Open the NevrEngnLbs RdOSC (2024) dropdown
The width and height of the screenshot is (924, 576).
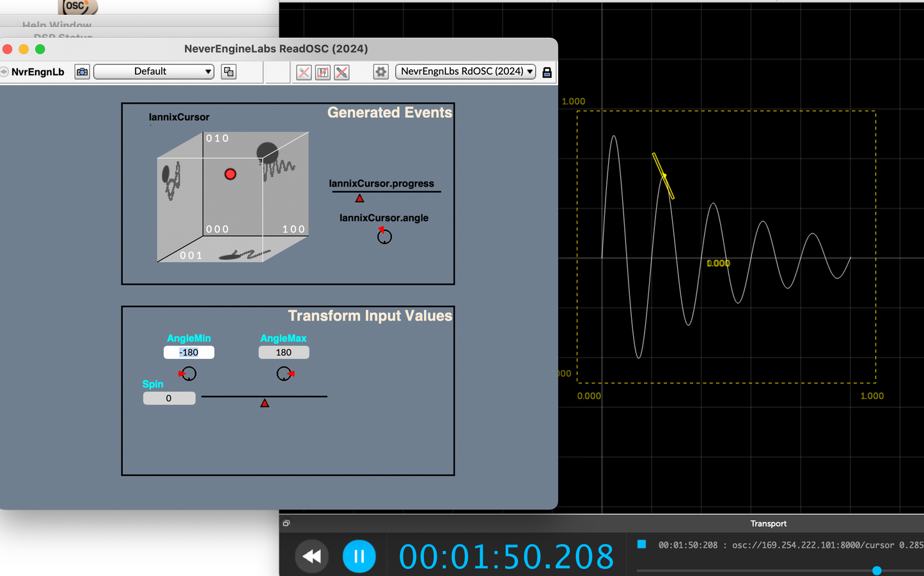[466, 72]
